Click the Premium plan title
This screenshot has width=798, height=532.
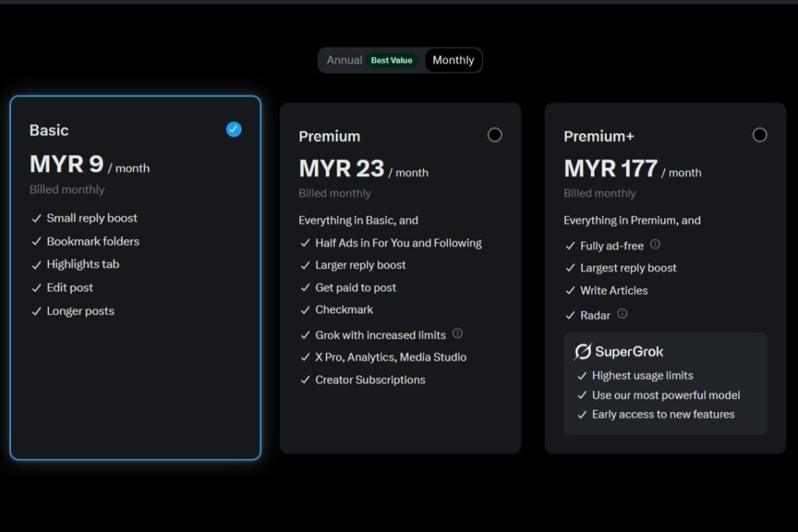[330, 136]
